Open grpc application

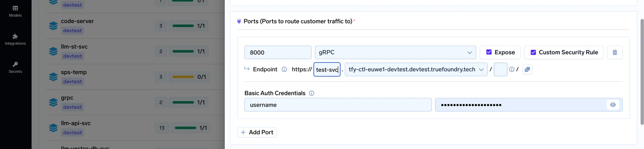click(x=67, y=98)
